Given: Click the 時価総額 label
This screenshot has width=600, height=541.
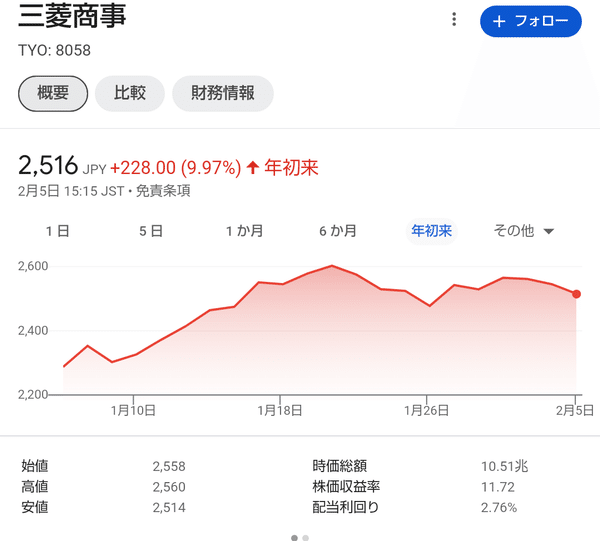Looking at the screenshot, I should tap(340, 466).
